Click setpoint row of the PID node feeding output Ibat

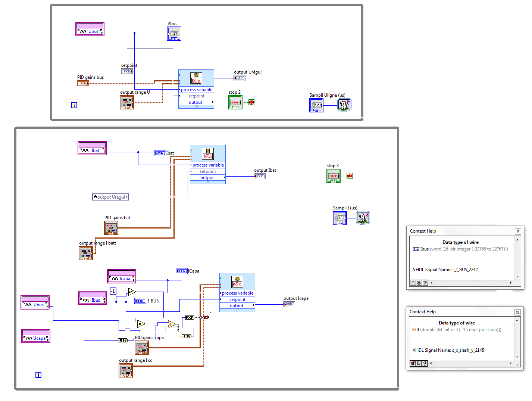click(208, 171)
